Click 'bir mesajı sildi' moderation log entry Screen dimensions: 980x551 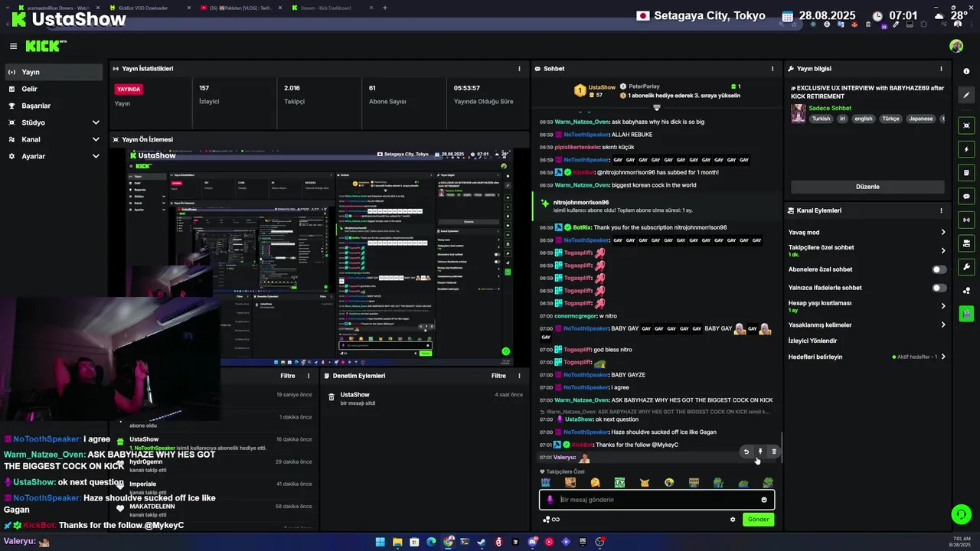point(358,403)
